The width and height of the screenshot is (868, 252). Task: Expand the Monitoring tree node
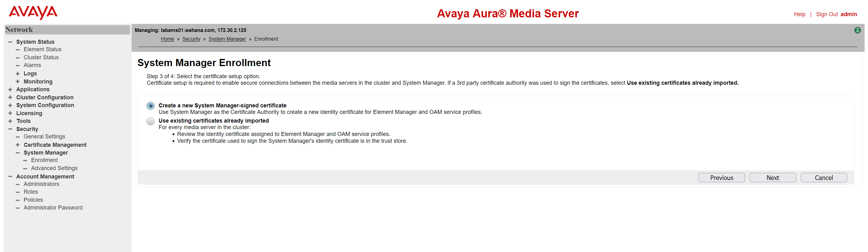[18, 82]
